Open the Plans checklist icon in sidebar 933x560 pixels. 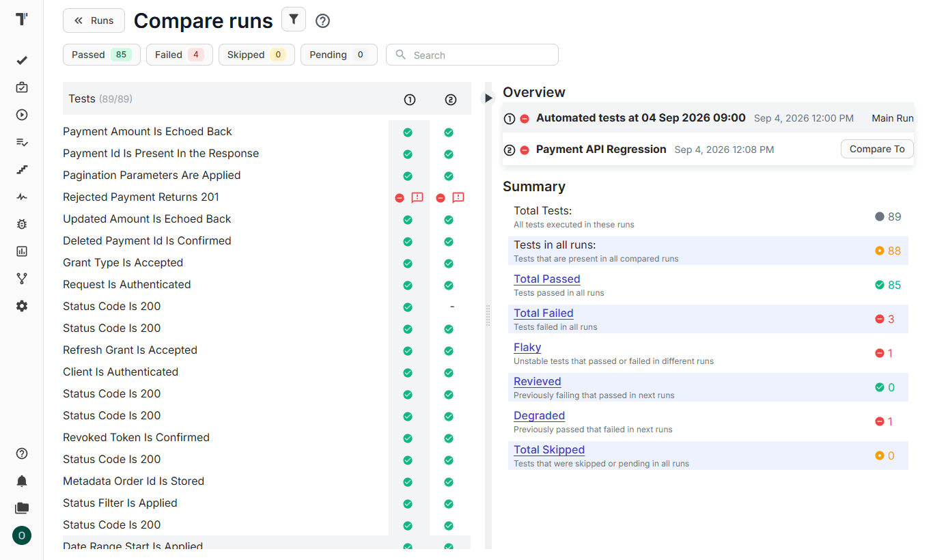(22, 142)
